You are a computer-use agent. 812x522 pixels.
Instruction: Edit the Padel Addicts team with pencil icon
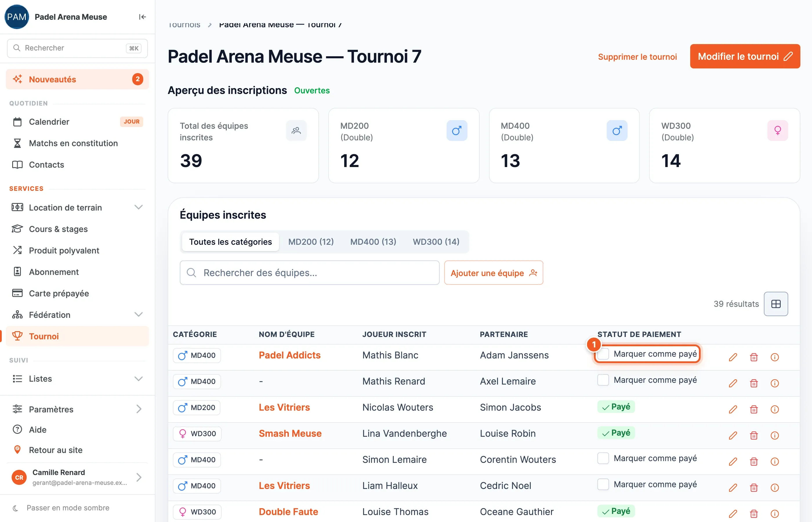733,357
